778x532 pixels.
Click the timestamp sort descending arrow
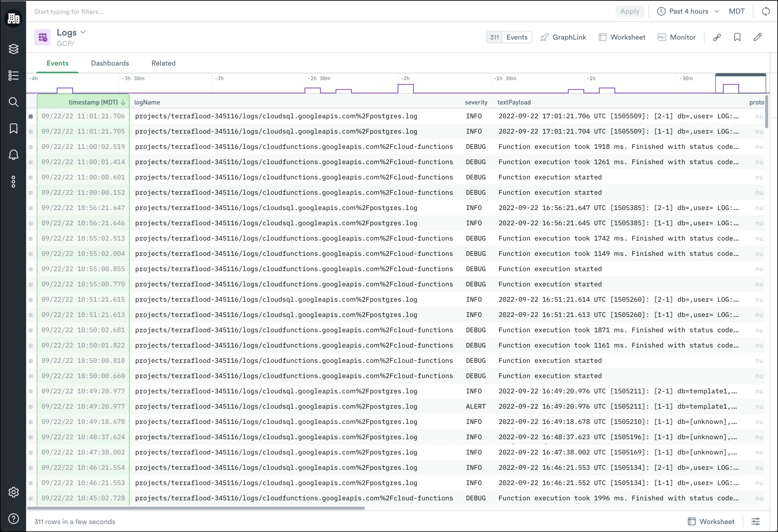click(123, 102)
